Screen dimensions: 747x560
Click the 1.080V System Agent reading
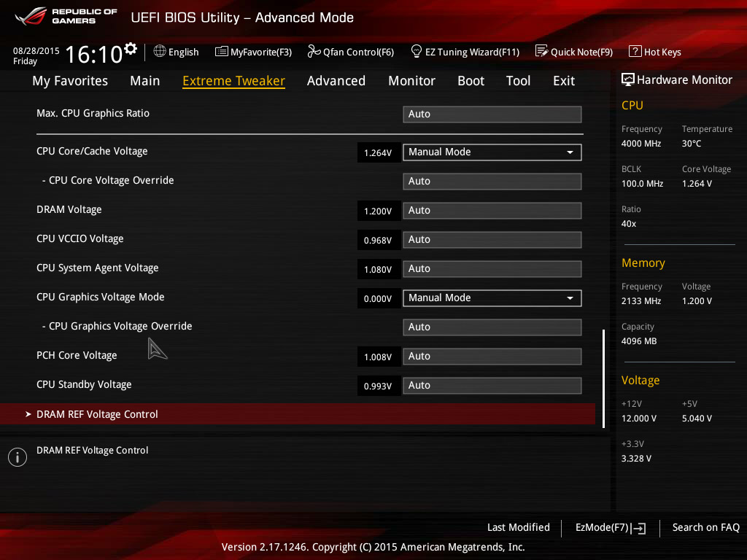[x=378, y=270]
